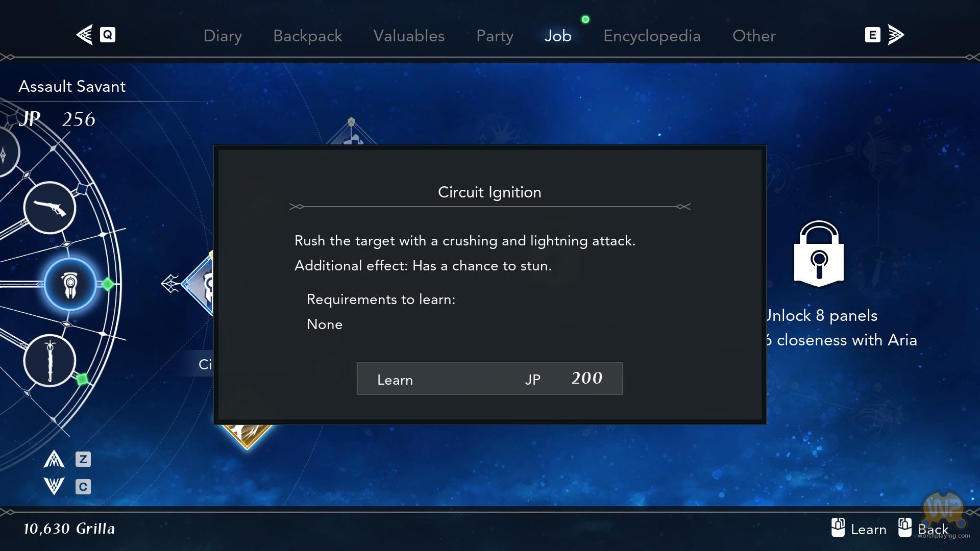This screenshot has height=551, width=980.
Task: Click Back prompt in bottom bar
Action: tap(923, 529)
